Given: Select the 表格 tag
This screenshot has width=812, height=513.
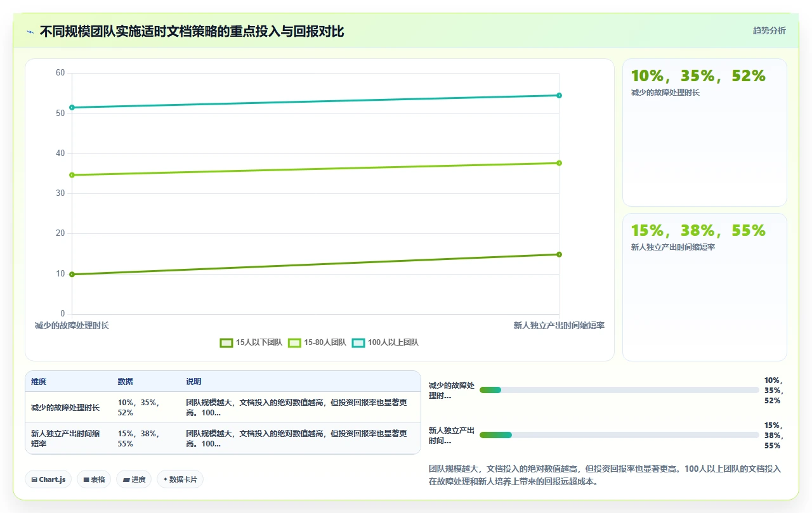Looking at the screenshot, I should point(94,479).
